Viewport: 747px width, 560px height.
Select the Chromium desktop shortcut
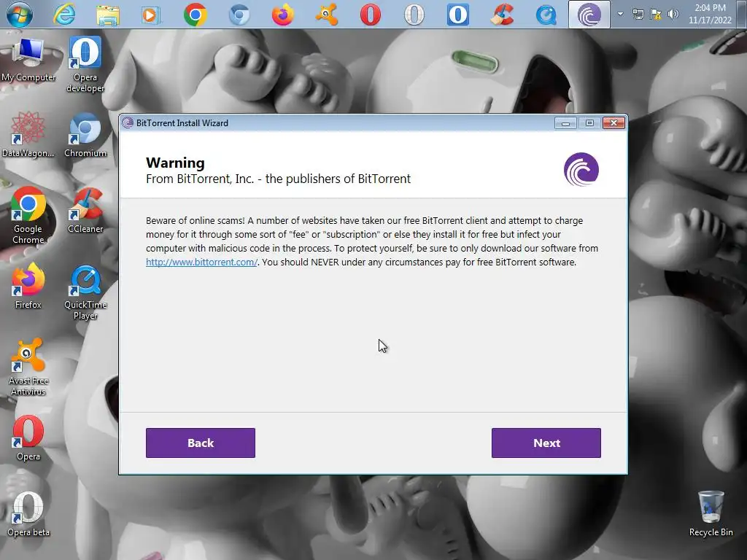85,135
